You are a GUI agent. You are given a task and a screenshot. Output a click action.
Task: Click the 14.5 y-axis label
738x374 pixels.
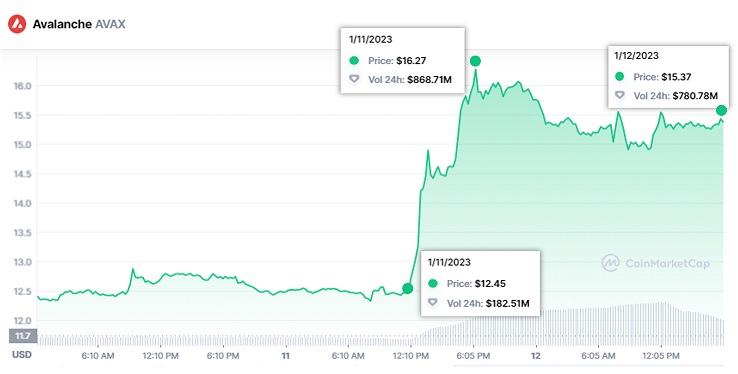coord(23,174)
